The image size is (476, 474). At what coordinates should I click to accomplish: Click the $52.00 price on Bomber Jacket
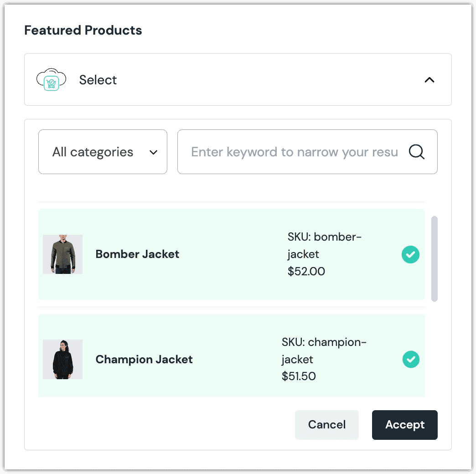(x=306, y=271)
